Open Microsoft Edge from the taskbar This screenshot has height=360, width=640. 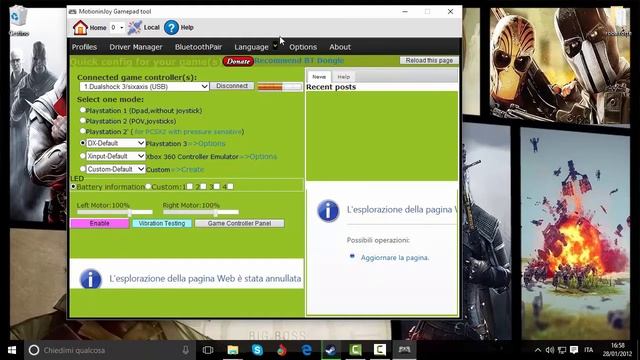pyautogui.click(x=307, y=350)
